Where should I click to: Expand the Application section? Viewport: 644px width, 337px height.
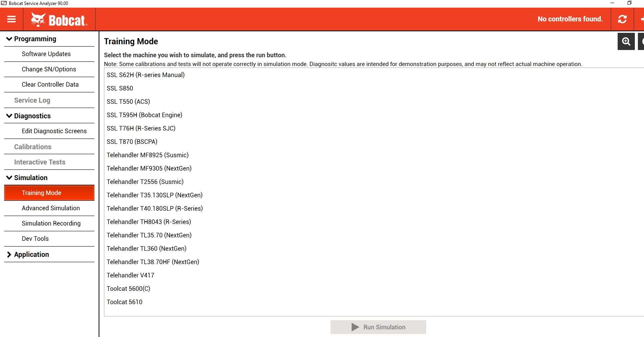[9, 255]
